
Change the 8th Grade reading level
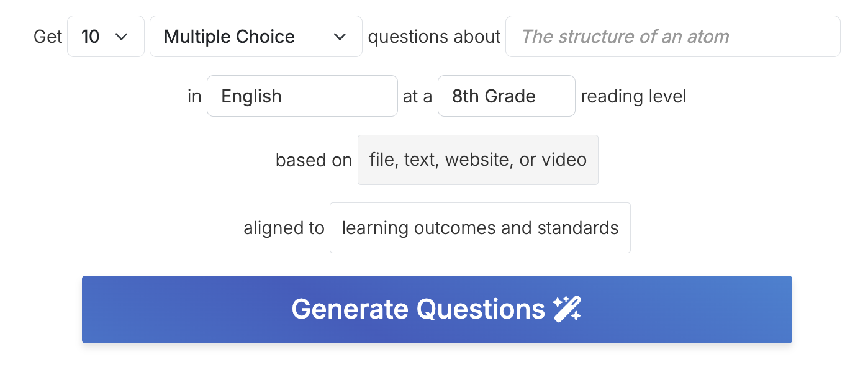[506, 96]
